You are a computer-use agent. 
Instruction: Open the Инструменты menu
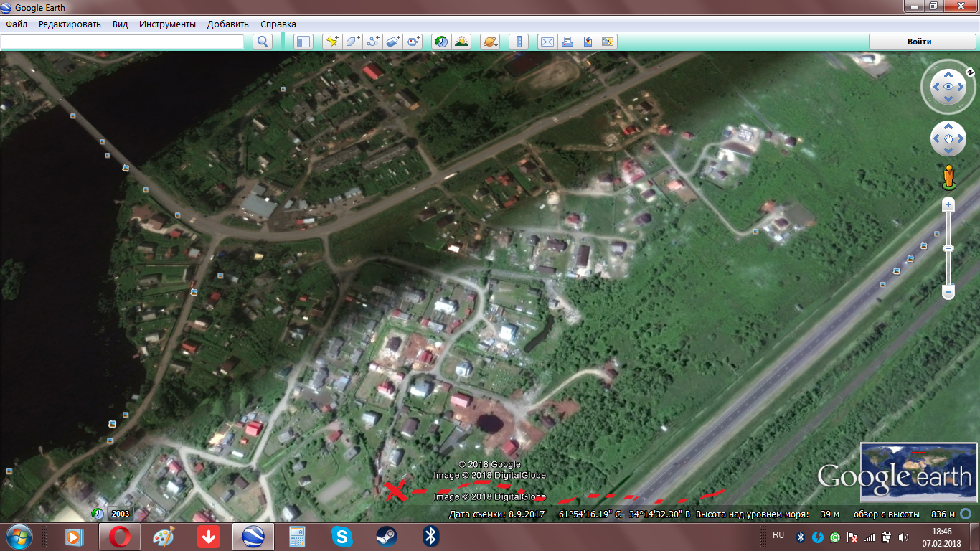[x=167, y=24]
